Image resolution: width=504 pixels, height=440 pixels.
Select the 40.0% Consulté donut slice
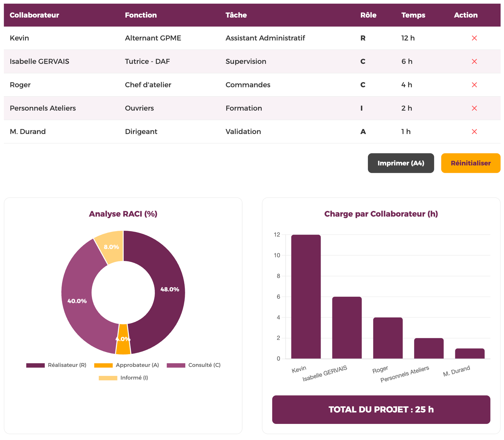pos(77,301)
